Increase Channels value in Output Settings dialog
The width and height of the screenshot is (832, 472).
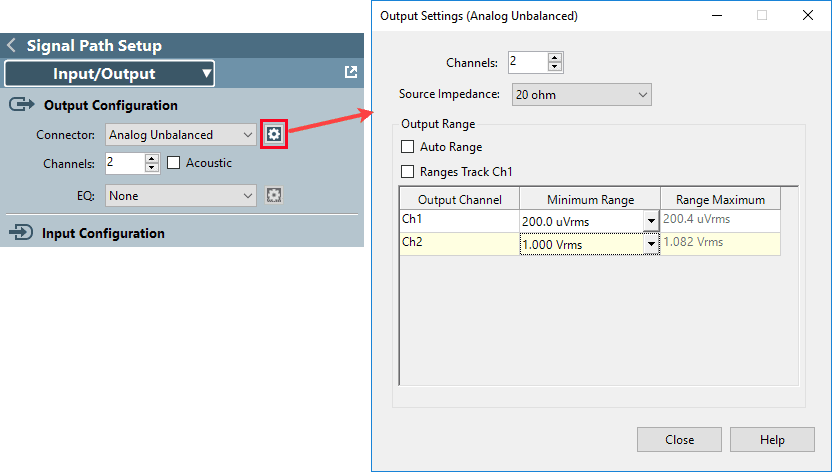pyautogui.click(x=555, y=57)
